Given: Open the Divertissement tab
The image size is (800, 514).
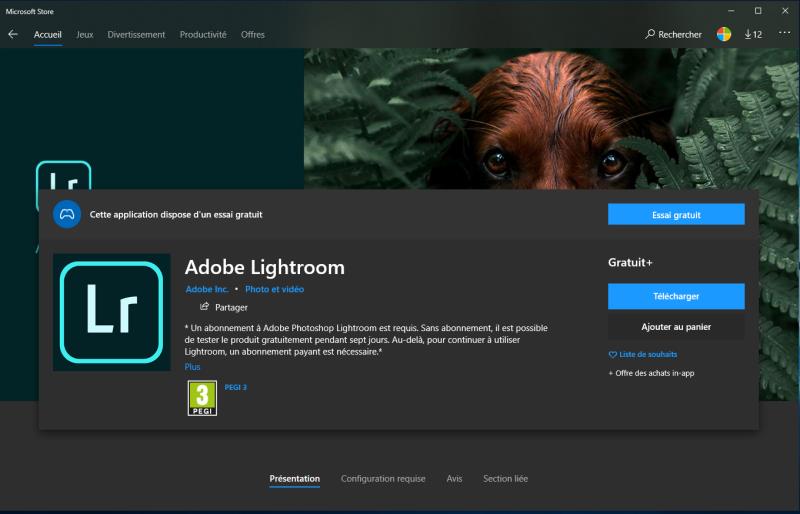Looking at the screenshot, I should pos(136,35).
